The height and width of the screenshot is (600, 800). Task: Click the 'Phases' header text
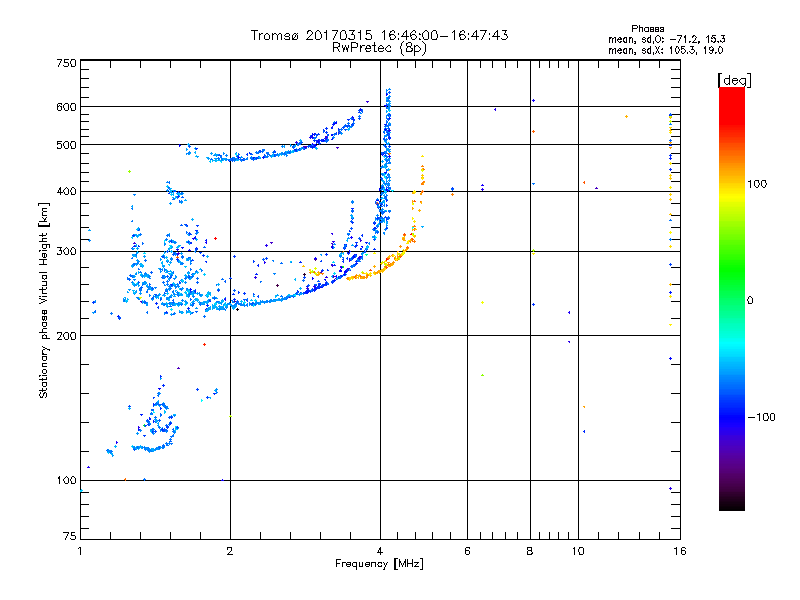[647, 29]
